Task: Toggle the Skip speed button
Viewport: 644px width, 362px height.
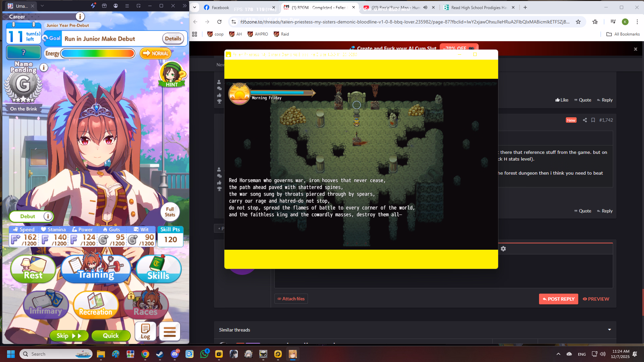Action: pyautogui.click(x=69, y=336)
